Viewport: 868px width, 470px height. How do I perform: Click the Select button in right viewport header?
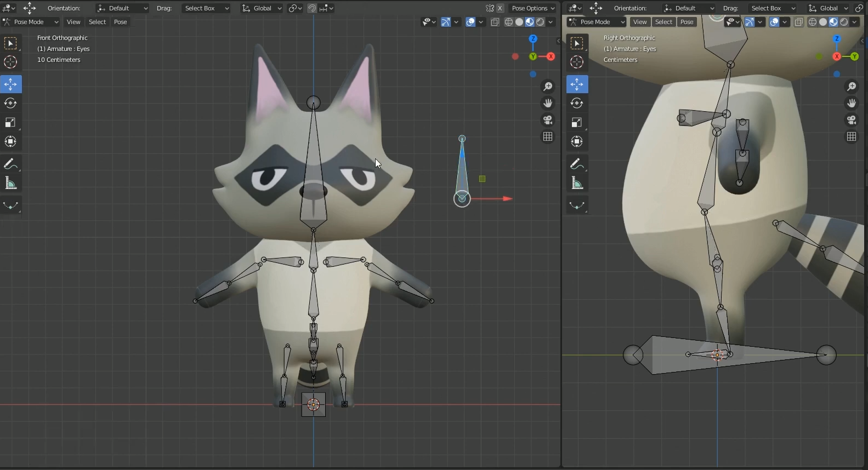click(x=663, y=22)
